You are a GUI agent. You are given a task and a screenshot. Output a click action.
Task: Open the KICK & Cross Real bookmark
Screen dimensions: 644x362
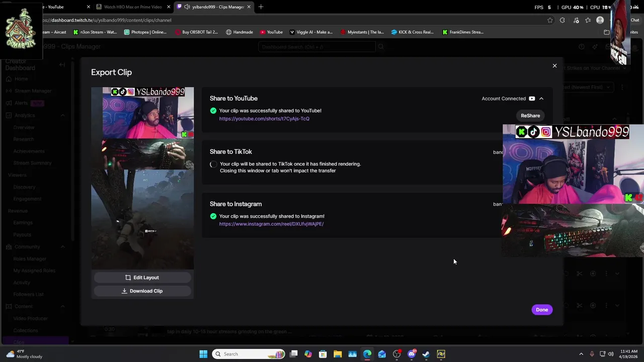pyautogui.click(x=412, y=32)
